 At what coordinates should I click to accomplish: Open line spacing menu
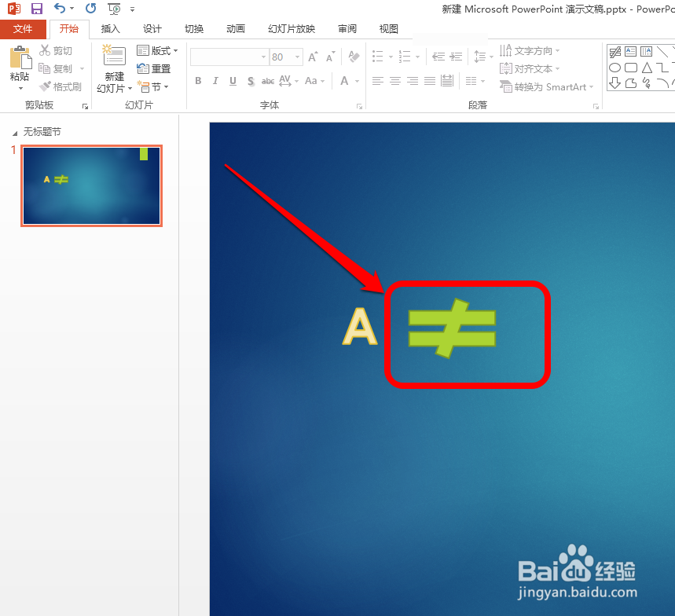(x=483, y=57)
